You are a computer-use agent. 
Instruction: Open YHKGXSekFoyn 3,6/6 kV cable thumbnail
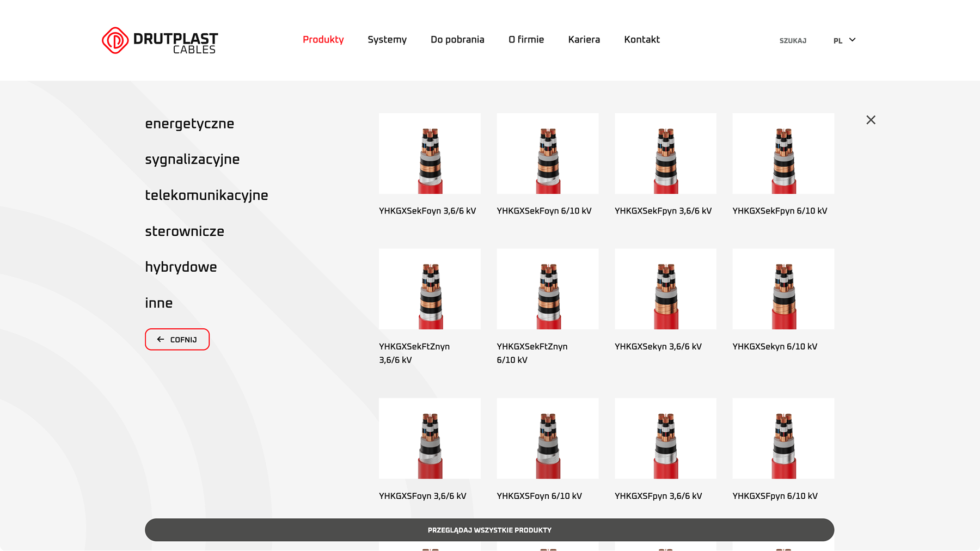[x=430, y=154]
